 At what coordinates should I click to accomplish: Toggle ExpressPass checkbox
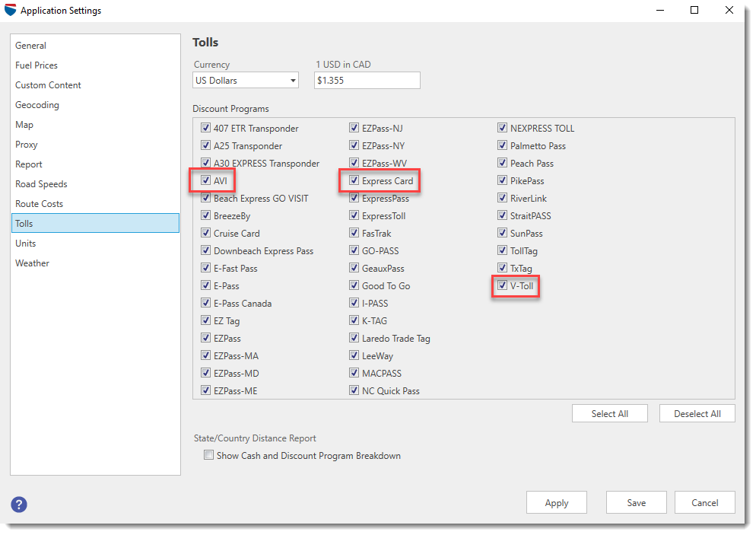click(x=354, y=198)
